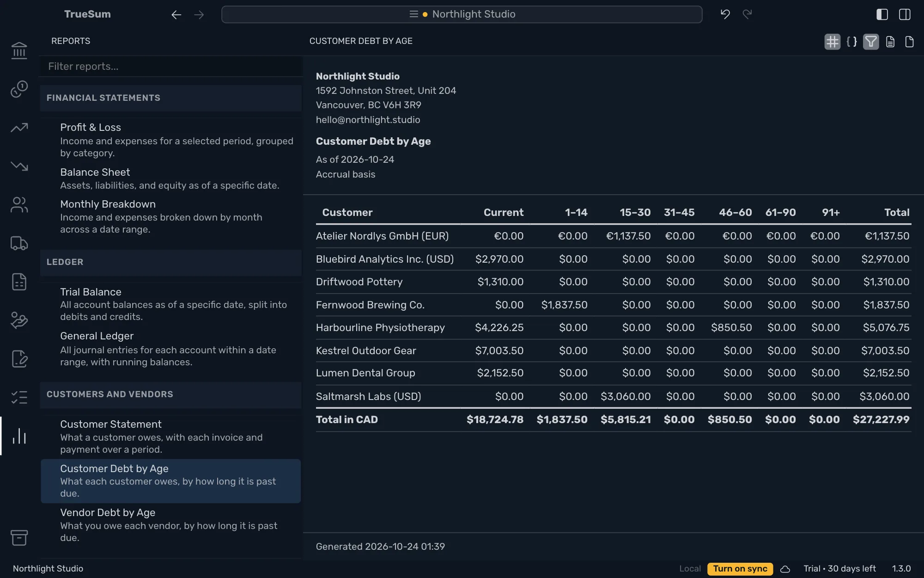This screenshot has height=578, width=924.
Task: Collapse the Ledger section
Action: click(x=170, y=262)
